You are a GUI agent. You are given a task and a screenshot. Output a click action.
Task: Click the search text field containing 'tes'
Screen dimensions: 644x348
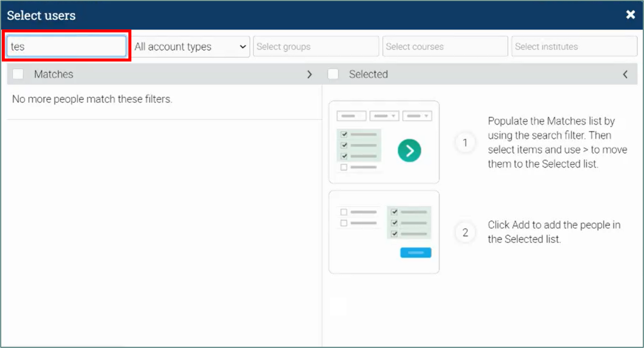[x=66, y=46]
